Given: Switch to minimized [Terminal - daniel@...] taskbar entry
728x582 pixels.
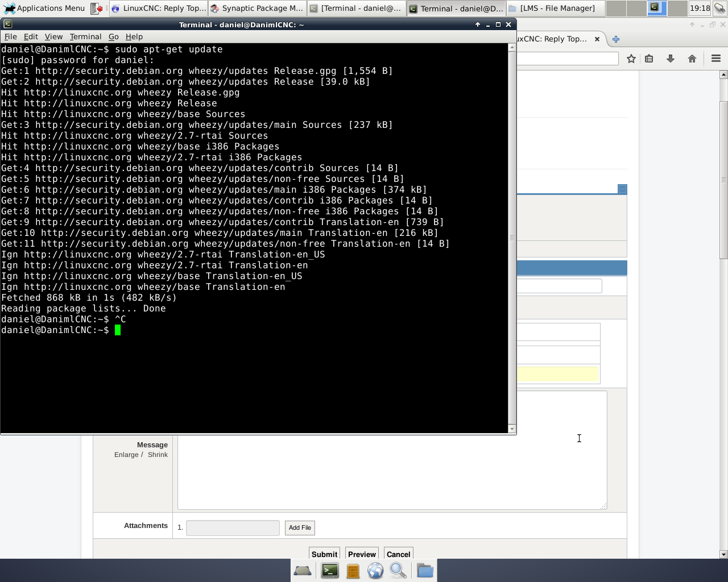Looking at the screenshot, I should coord(356,8).
